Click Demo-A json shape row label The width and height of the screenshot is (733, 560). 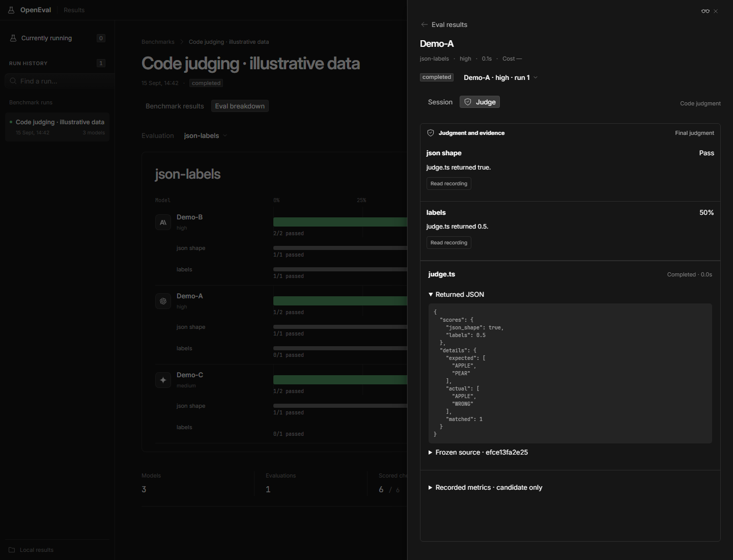191,327
